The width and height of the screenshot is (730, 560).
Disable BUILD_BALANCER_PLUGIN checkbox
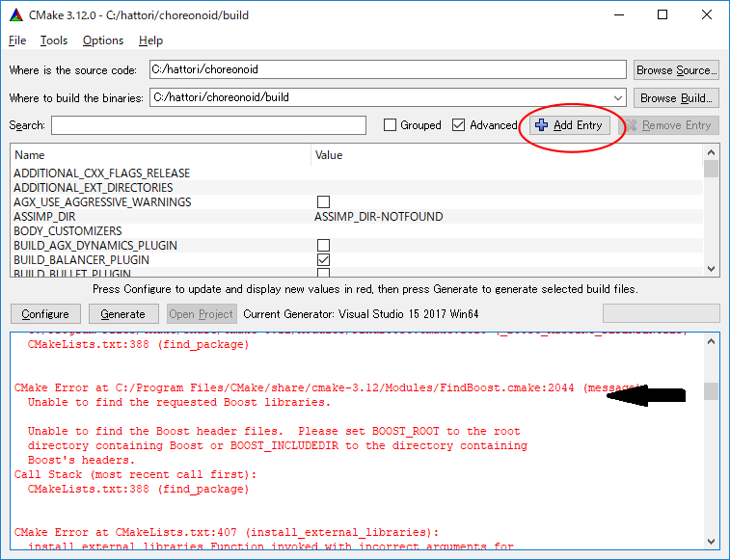tap(323, 260)
